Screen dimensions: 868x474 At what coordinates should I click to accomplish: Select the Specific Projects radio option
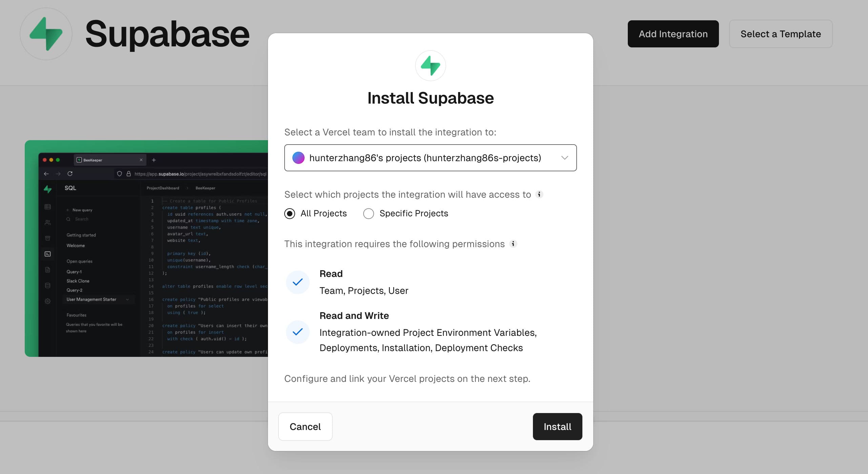coord(369,214)
